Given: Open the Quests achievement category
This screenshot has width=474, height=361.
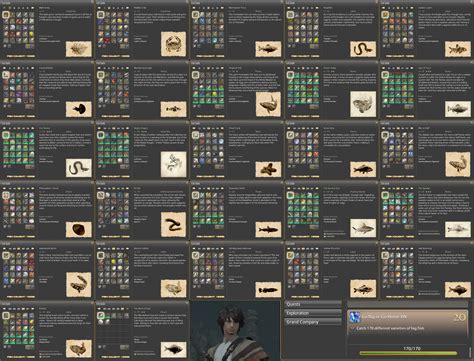Looking at the screenshot, I should click(313, 304).
